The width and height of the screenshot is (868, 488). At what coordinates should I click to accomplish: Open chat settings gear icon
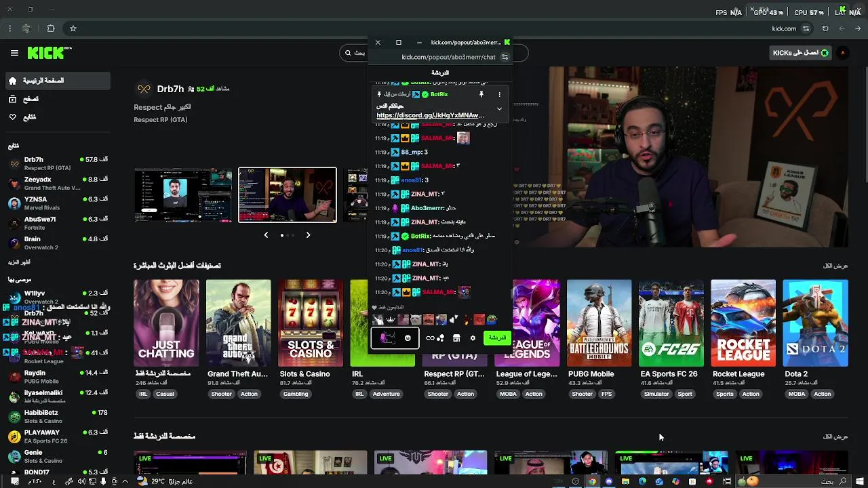point(473,338)
